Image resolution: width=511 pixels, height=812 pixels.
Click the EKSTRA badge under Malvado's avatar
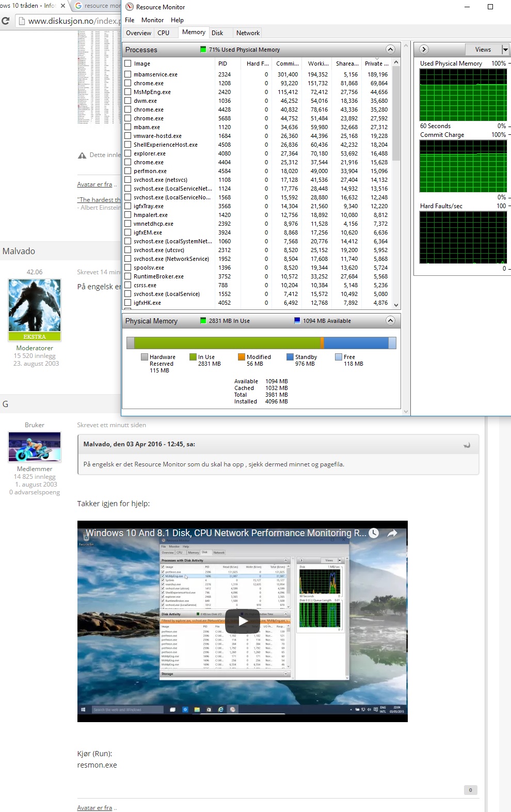[x=35, y=336]
